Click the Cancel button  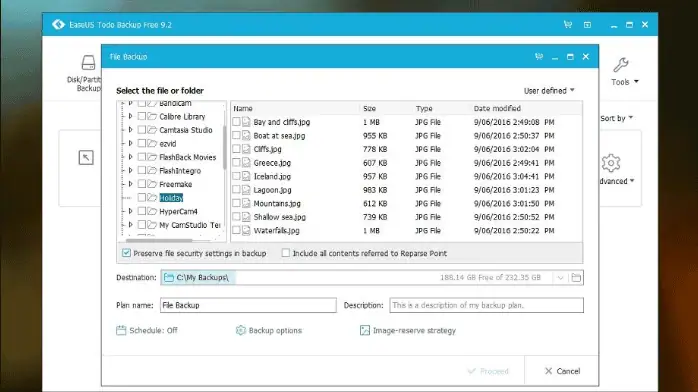point(562,371)
